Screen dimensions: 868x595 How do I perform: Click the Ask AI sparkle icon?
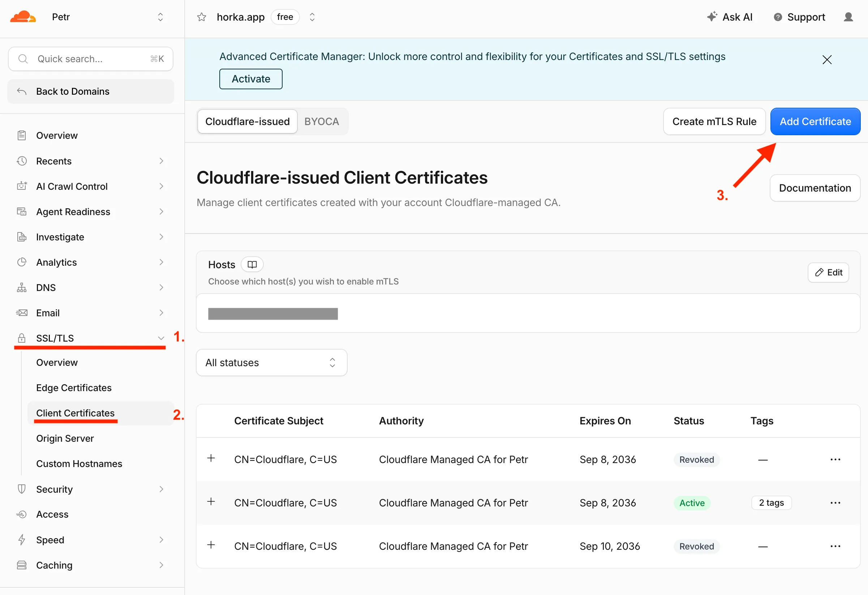[x=712, y=16]
